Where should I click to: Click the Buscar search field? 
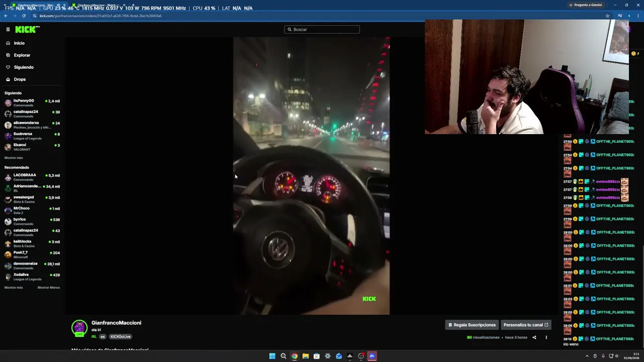click(322, 30)
